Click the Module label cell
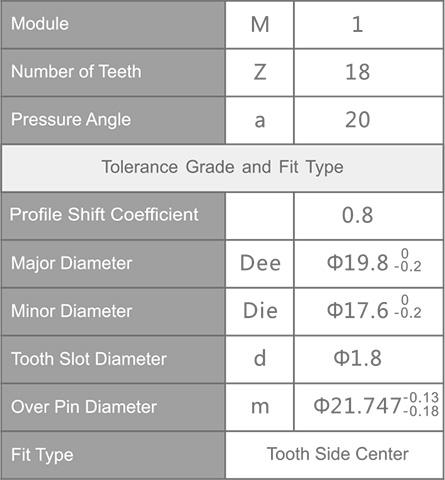The height and width of the screenshot is (480, 445). tap(113, 24)
